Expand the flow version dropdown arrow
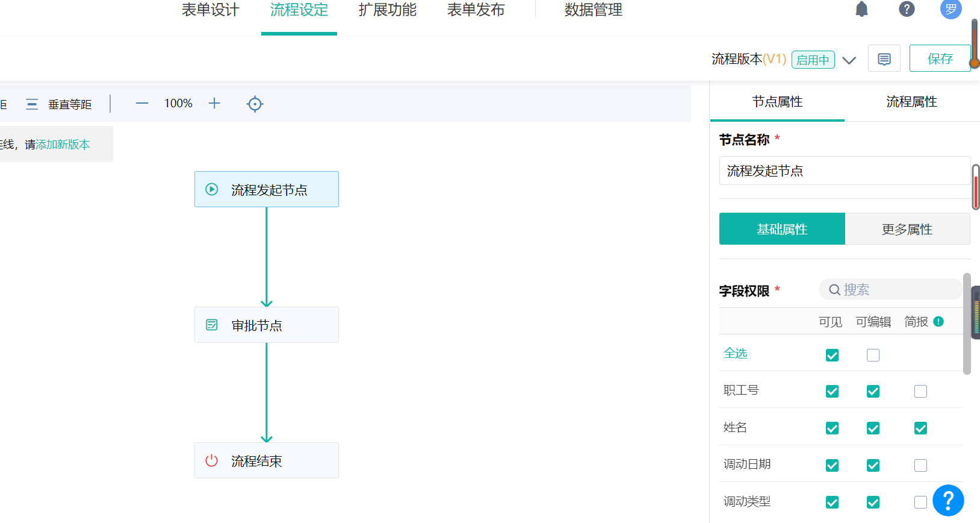The height and width of the screenshot is (523, 980). point(849,60)
